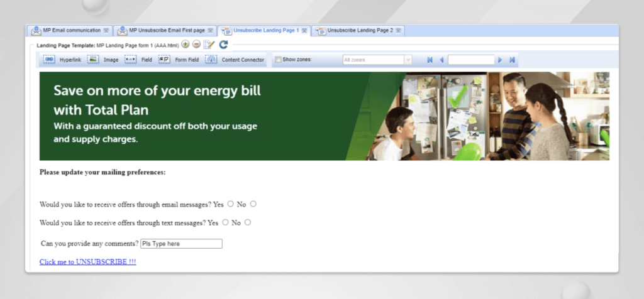Click the green add template icon

(x=186, y=45)
